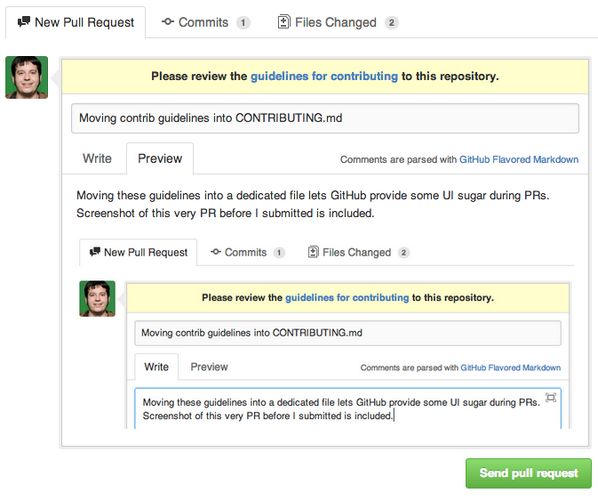Switch to the Write tab

pyautogui.click(x=97, y=158)
